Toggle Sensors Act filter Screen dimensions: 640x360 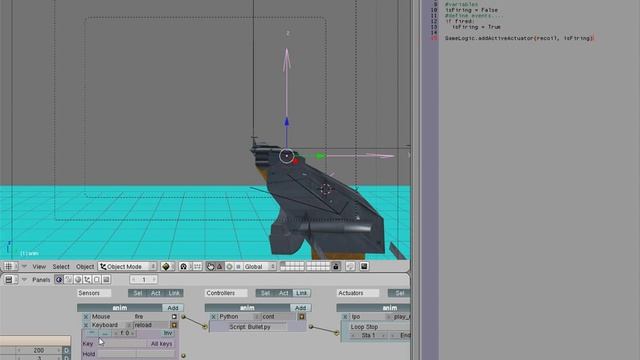point(156,293)
